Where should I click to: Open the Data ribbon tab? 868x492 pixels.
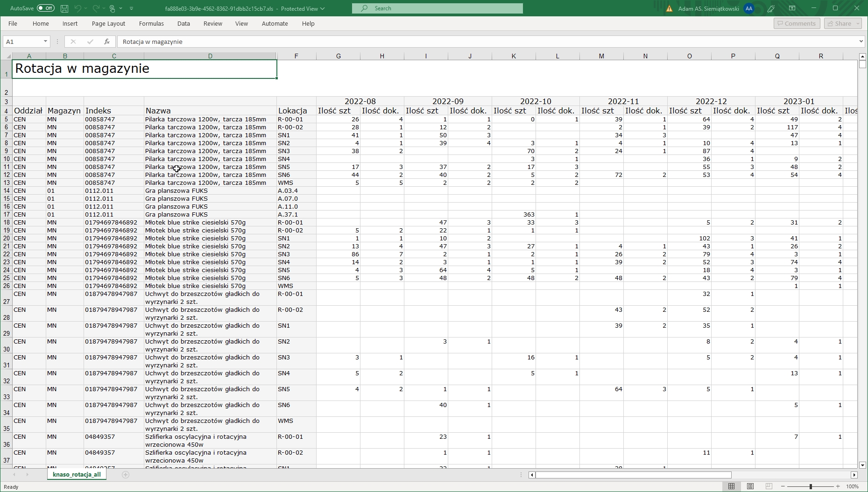point(183,23)
